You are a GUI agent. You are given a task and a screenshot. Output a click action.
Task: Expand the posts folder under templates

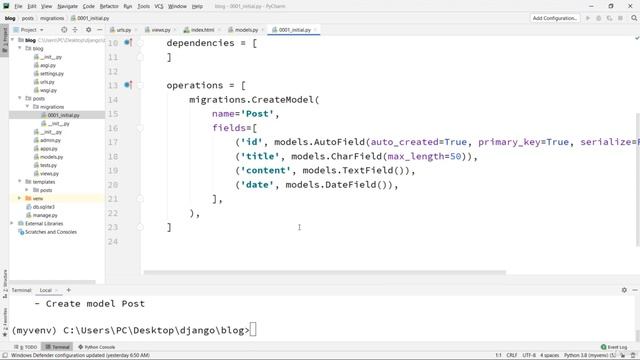click(x=27, y=190)
